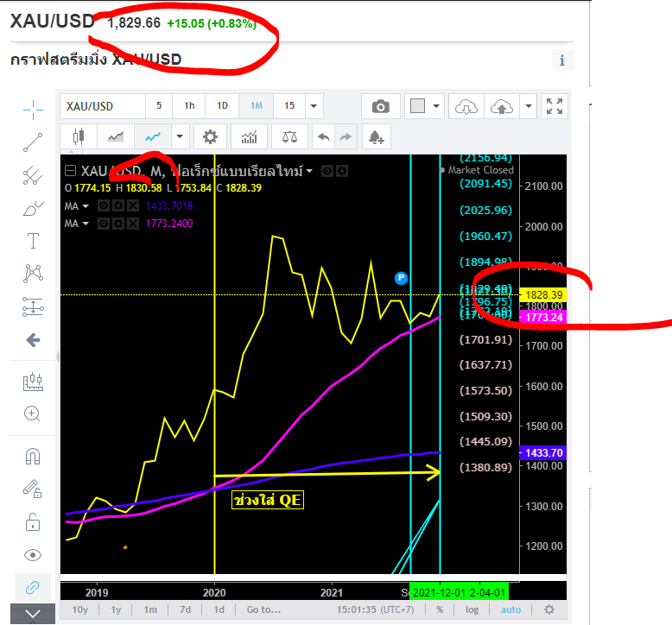Select the 5 minute timeframe

click(159, 106)
